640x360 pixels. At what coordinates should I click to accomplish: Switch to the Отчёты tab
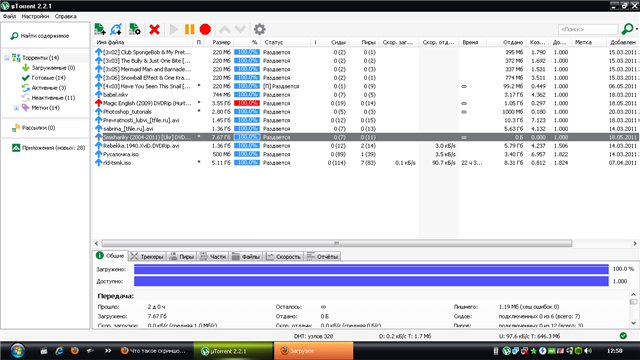[322, 256]
